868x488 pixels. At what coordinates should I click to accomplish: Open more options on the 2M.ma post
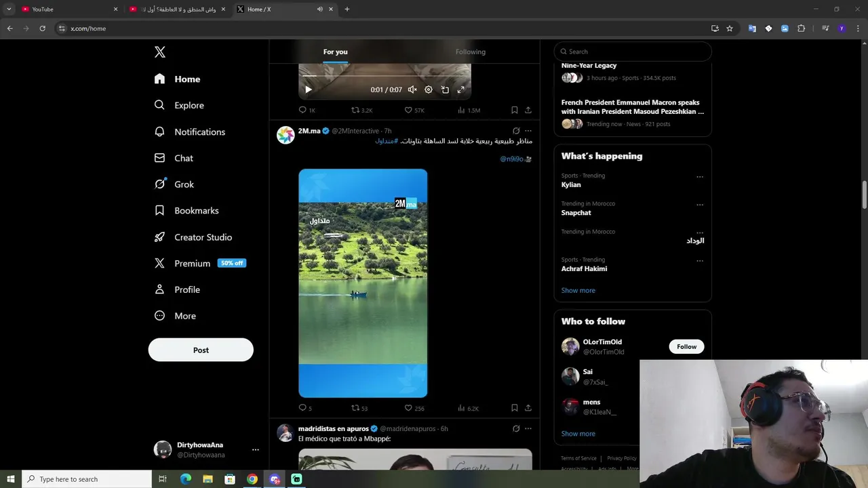(528, 131)
